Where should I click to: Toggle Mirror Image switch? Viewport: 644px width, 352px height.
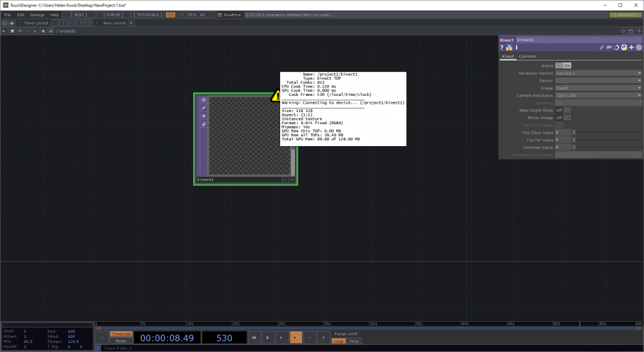pos(563,118)
